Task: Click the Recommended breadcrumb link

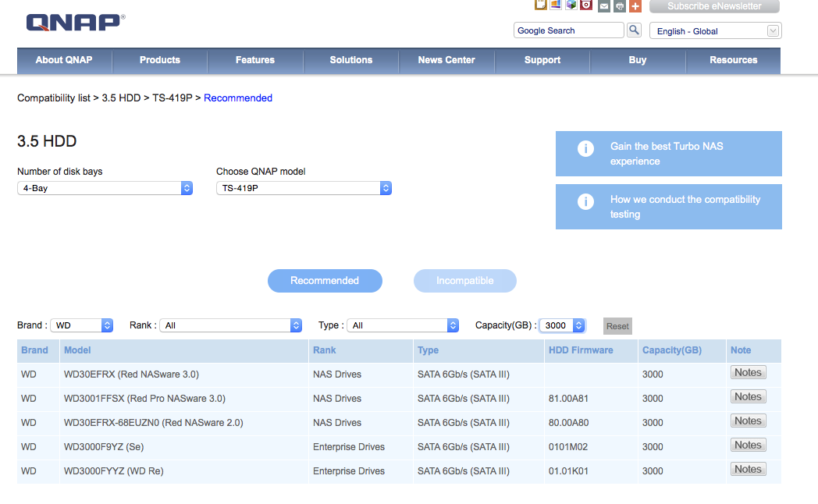Action: tap(238, 98)
